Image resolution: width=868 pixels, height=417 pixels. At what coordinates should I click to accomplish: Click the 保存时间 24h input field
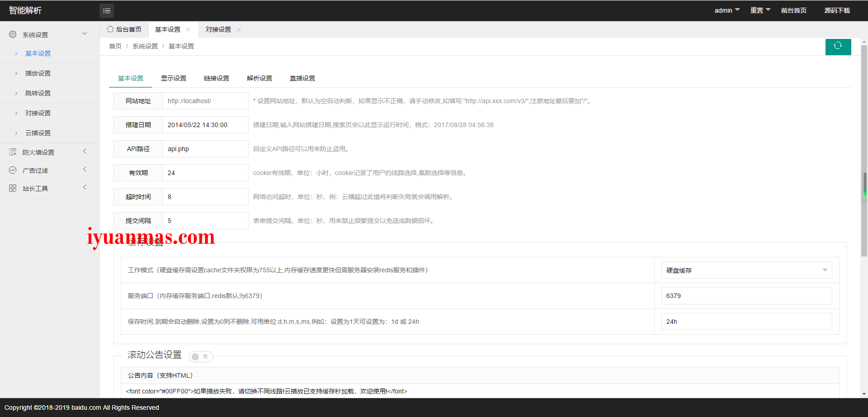746,322
